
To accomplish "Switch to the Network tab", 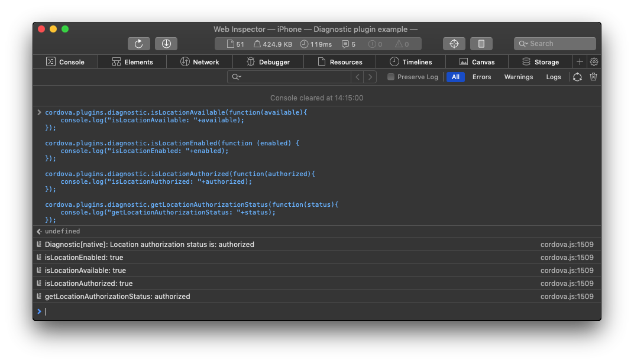I will (x=200, y=62).
